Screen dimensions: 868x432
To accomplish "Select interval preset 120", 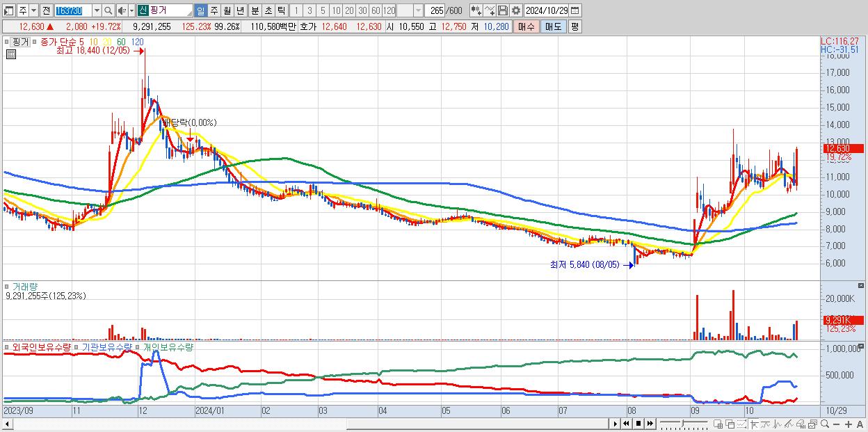I will click(x=389, y=10).
